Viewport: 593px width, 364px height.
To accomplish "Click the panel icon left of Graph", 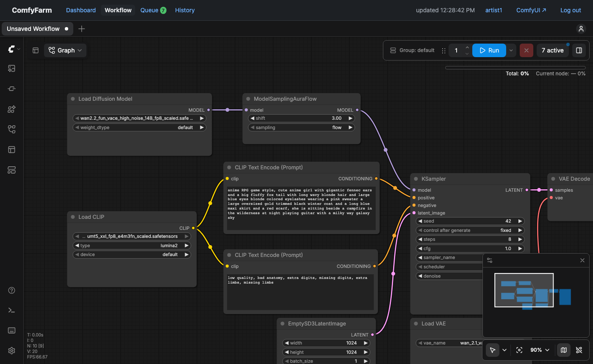I will tap(36, 50).
